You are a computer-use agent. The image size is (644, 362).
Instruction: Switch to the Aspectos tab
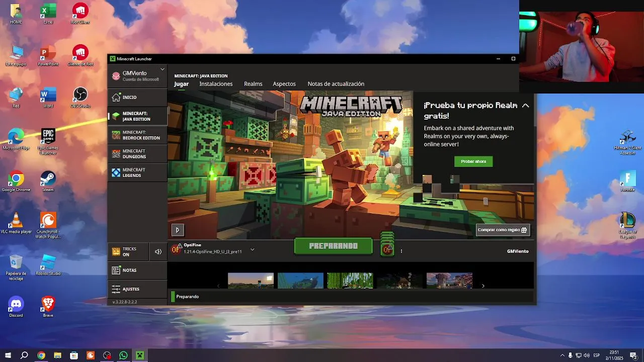[x=284, y=84]
